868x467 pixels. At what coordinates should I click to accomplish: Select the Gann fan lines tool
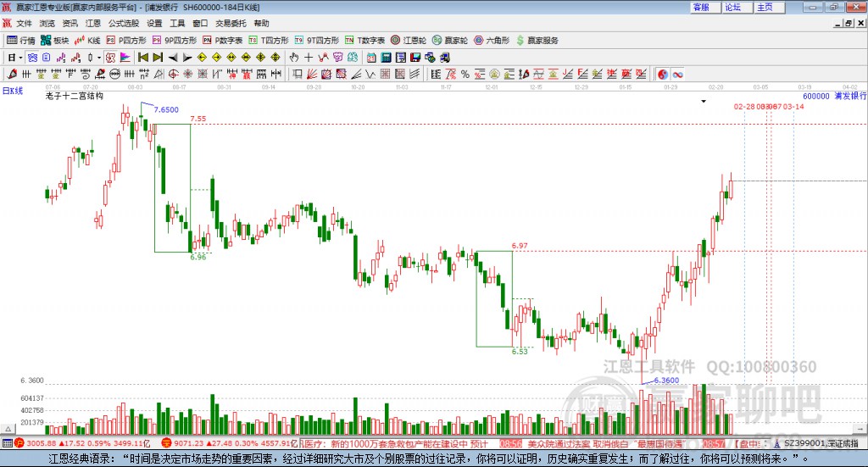tap(312, 74)
